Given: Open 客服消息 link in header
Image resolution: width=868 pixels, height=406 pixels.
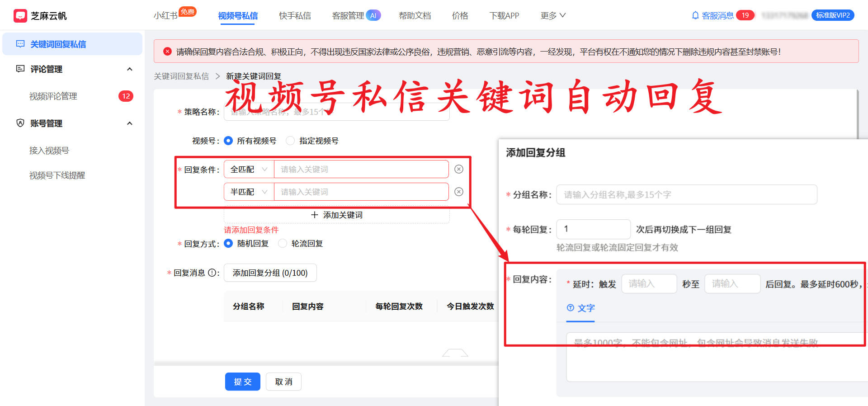Looking at the screenshot, I should click(717, 16).
